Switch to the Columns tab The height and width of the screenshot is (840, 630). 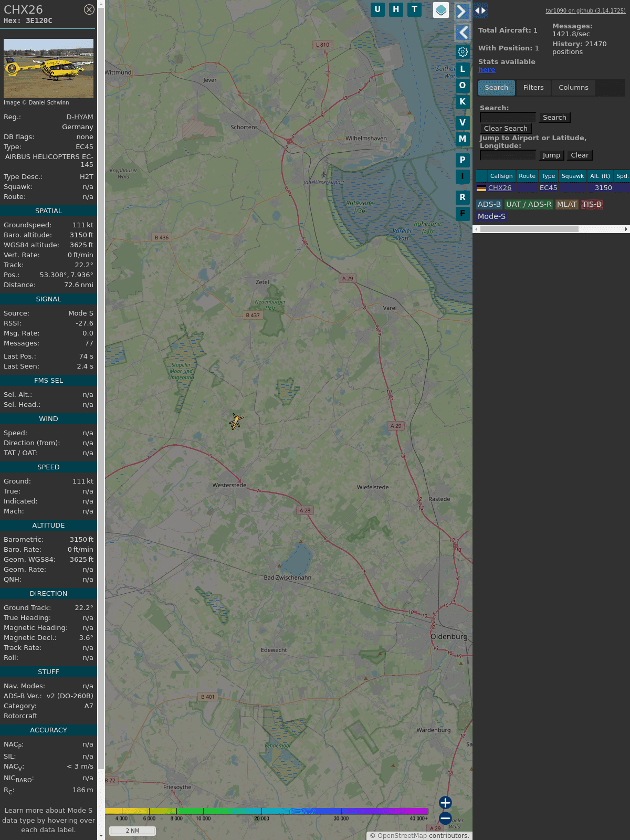pos(573,88)
